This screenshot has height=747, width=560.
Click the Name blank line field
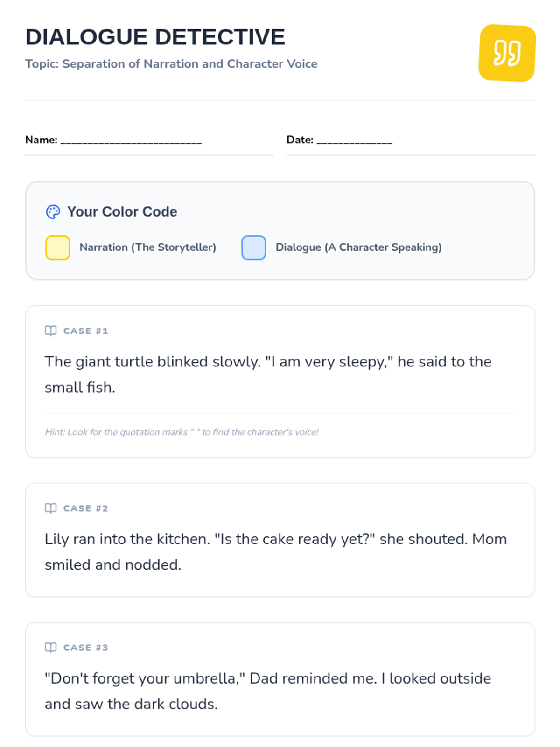(x=131, y=141)
